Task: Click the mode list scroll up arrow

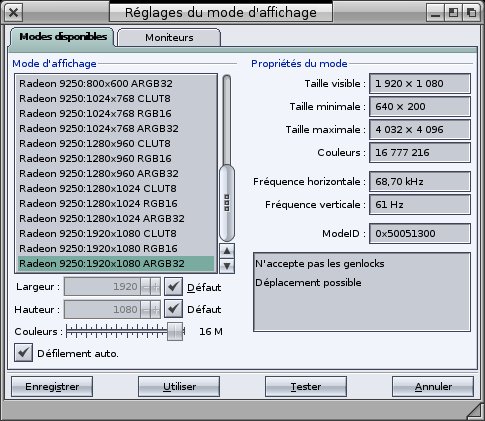Action: tap(227, 251)
